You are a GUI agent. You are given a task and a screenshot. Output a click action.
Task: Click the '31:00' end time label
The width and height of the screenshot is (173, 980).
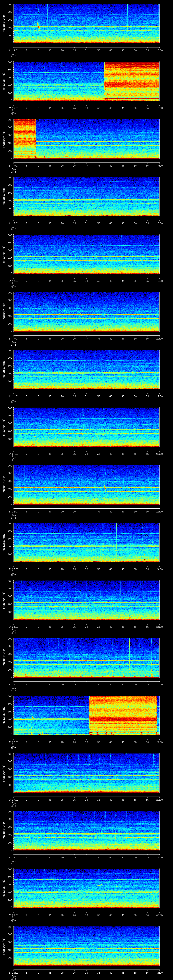(x=159, y=972)
